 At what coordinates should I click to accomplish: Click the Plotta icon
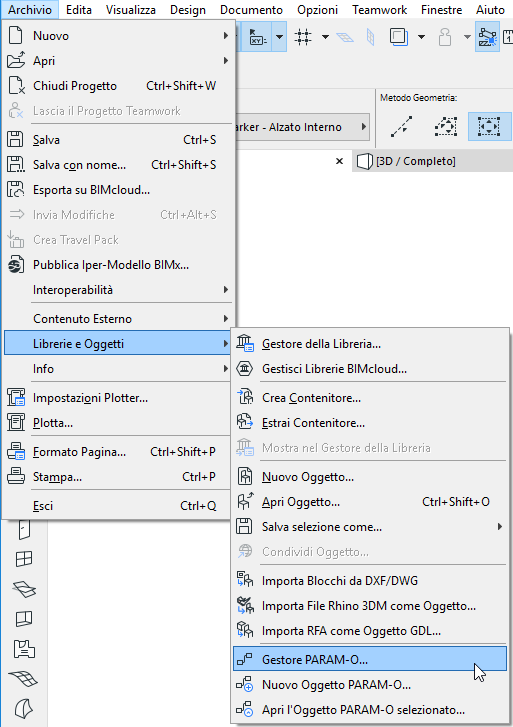click(16, 422)
